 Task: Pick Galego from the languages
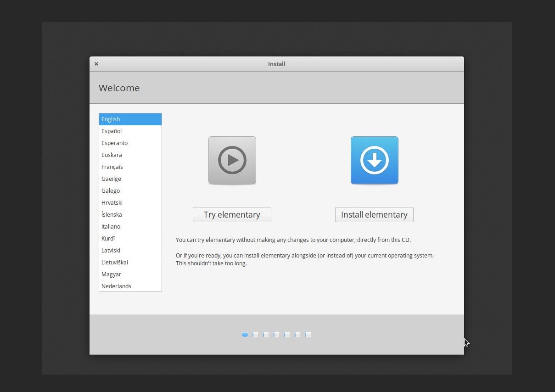(x=130, y=191)
